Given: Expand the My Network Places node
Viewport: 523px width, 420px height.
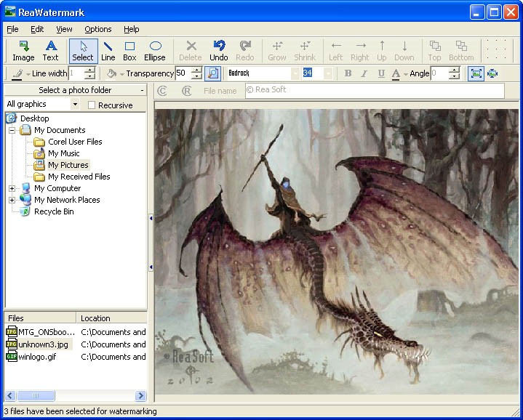Looking at the screenshot, I should pos(12,200).
